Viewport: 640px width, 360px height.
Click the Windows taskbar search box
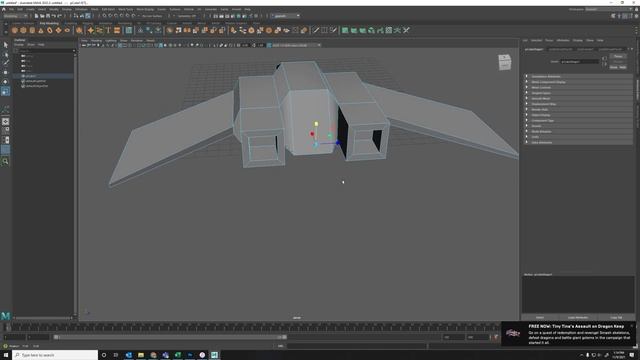click(x=55, y=355)
